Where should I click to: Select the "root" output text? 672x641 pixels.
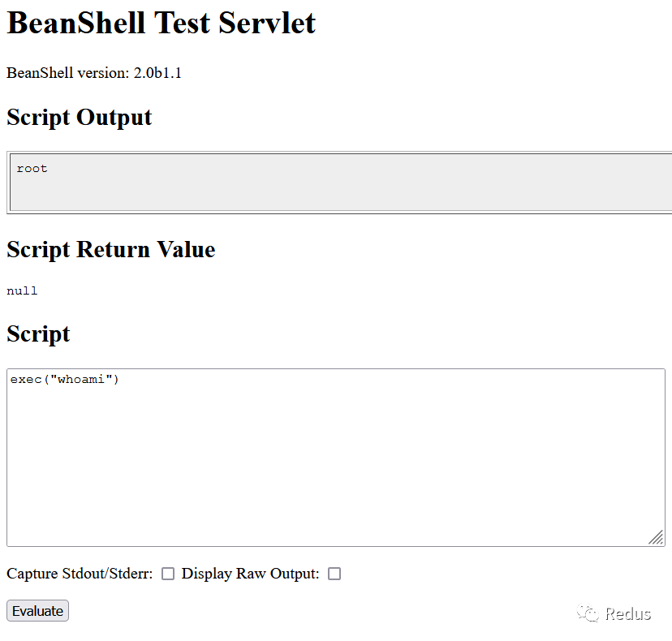[x=32, y=169]
